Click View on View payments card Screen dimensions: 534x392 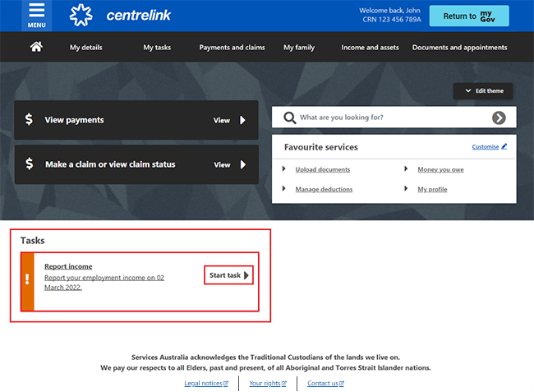click(x=222, y=121)
